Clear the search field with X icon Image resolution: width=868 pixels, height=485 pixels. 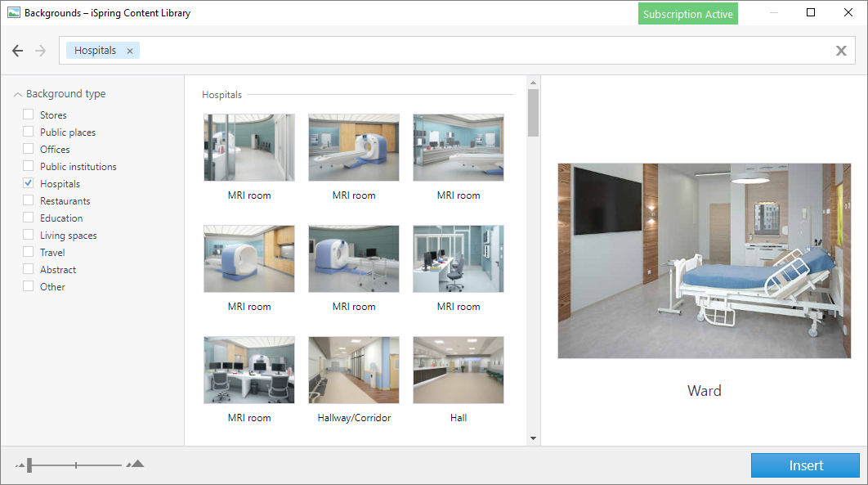coord(841,51)
